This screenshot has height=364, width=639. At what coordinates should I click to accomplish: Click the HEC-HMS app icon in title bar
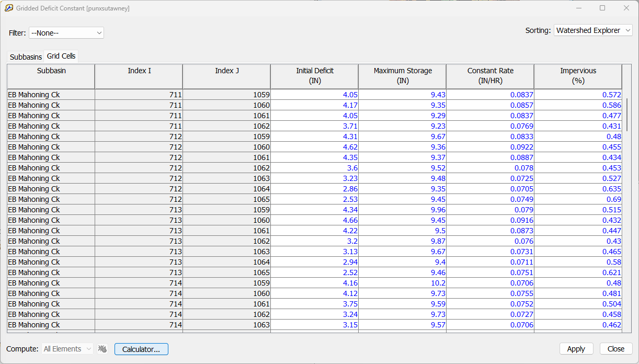click(9, 8)
